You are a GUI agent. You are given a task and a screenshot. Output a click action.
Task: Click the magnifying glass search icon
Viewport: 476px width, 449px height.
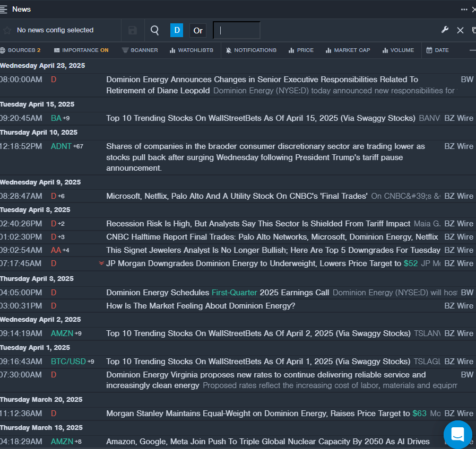155,30
